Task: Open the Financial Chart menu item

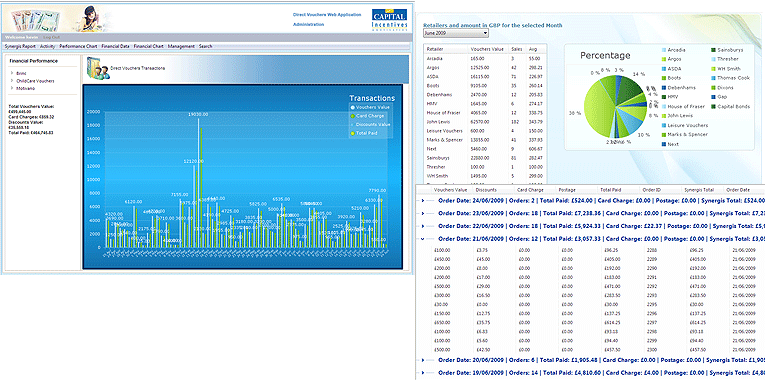Action: (148, 46)
